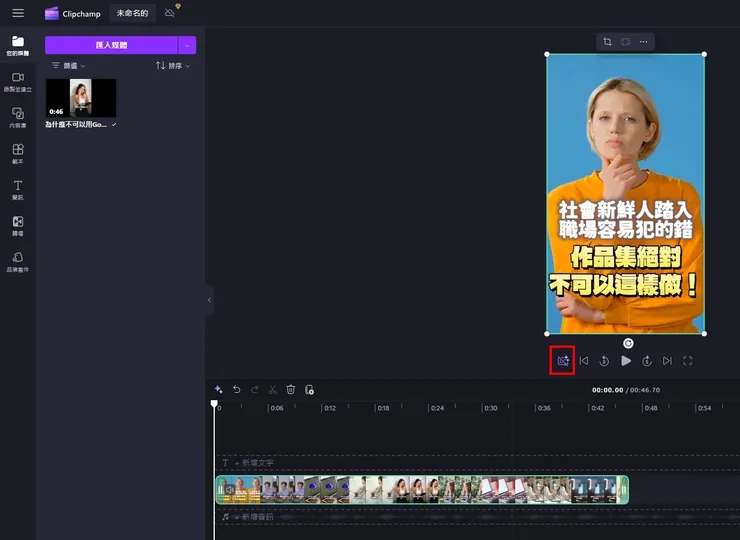Click the video preview canvas

pos(625,194)
